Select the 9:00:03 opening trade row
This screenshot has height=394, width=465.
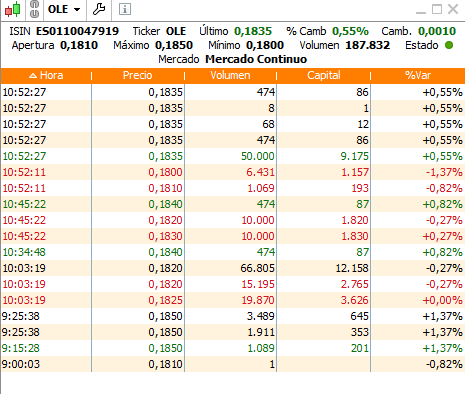coord(233,364)
